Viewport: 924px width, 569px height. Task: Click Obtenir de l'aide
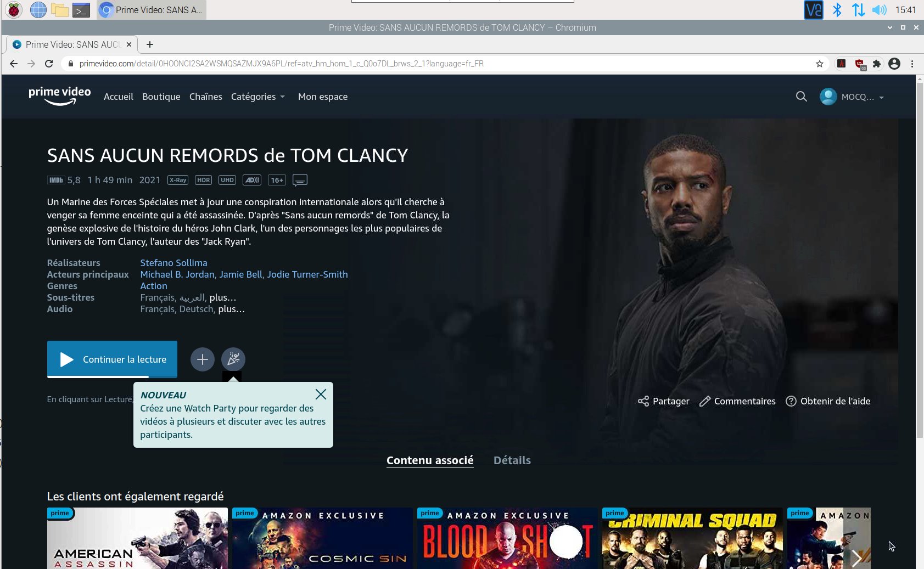tap(828, 401)
